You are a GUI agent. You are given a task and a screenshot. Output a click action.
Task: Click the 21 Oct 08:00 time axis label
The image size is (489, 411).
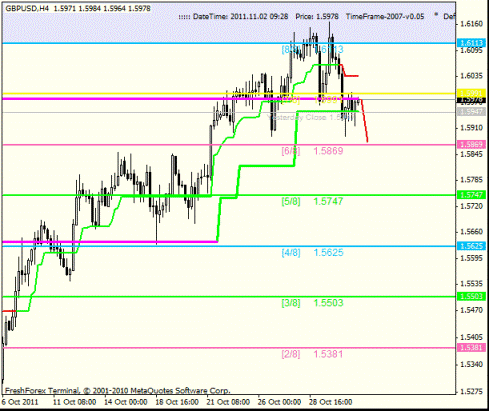click(x=228, y=402)
